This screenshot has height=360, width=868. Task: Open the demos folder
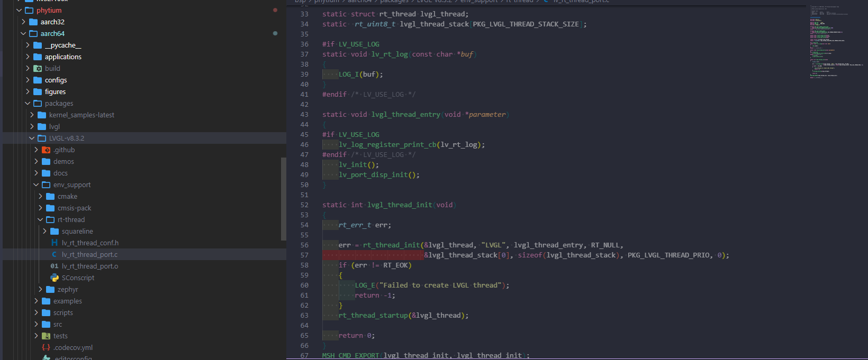(x=64, y=162)
